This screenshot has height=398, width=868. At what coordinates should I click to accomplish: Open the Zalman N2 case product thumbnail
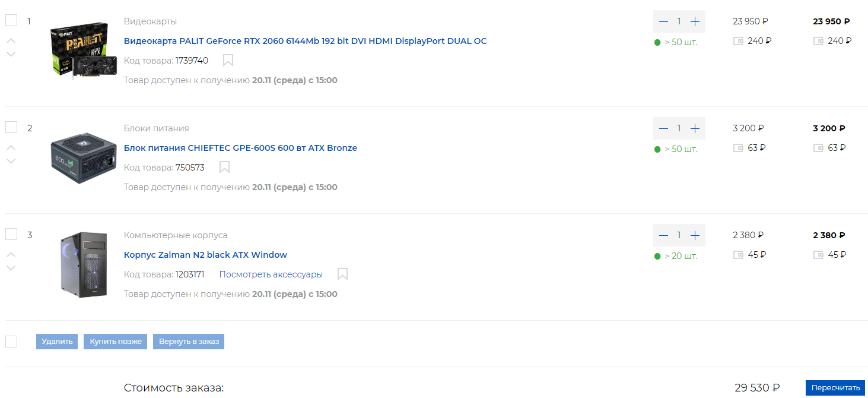[x=83, y=264]
